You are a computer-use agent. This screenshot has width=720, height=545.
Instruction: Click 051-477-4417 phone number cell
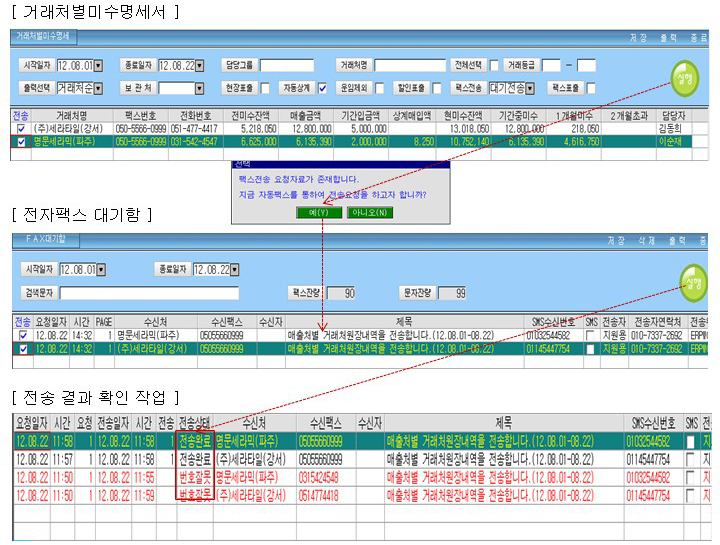[194, 129]
